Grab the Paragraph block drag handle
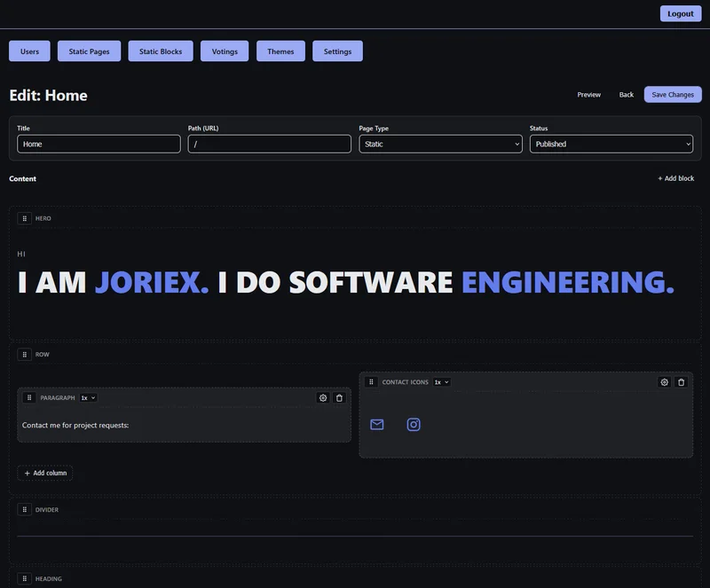The height and width of the screenshot is (588, 710). click(29, 397)
